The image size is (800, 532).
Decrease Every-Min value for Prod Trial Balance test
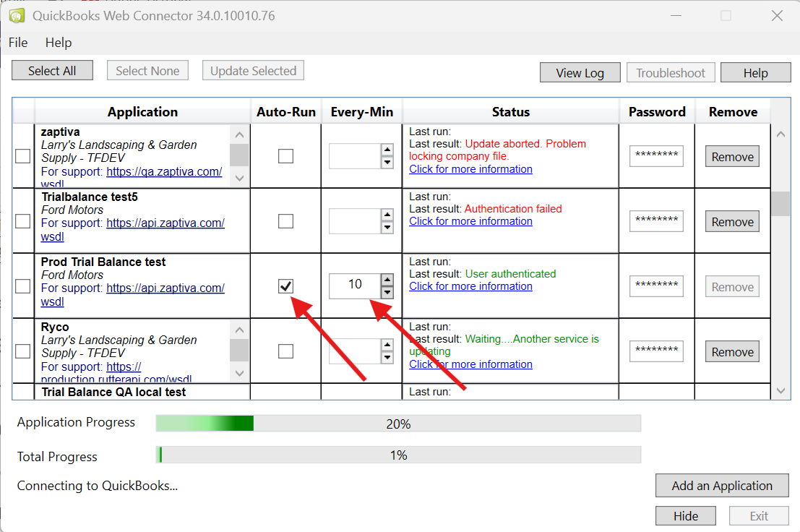pyautogui.click(x=387, y=292)
